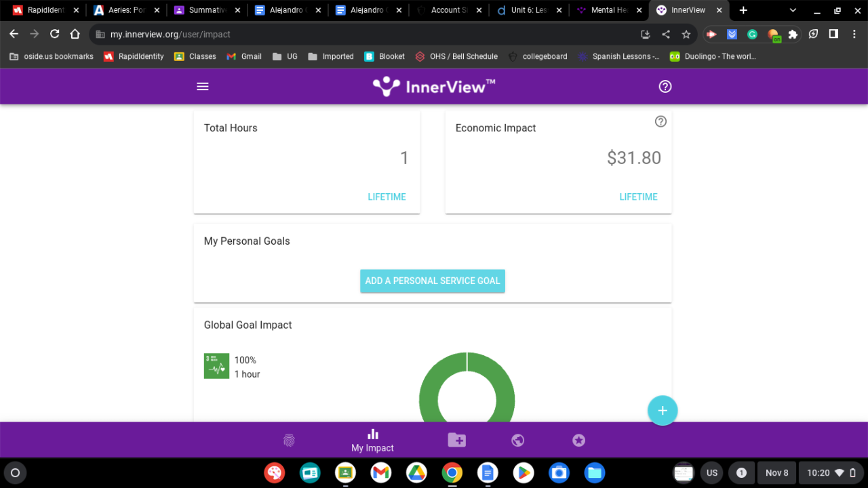The image size is (868, 488).
Task: Open the fingerprint profile tab
Action: [x=290, y=441]
